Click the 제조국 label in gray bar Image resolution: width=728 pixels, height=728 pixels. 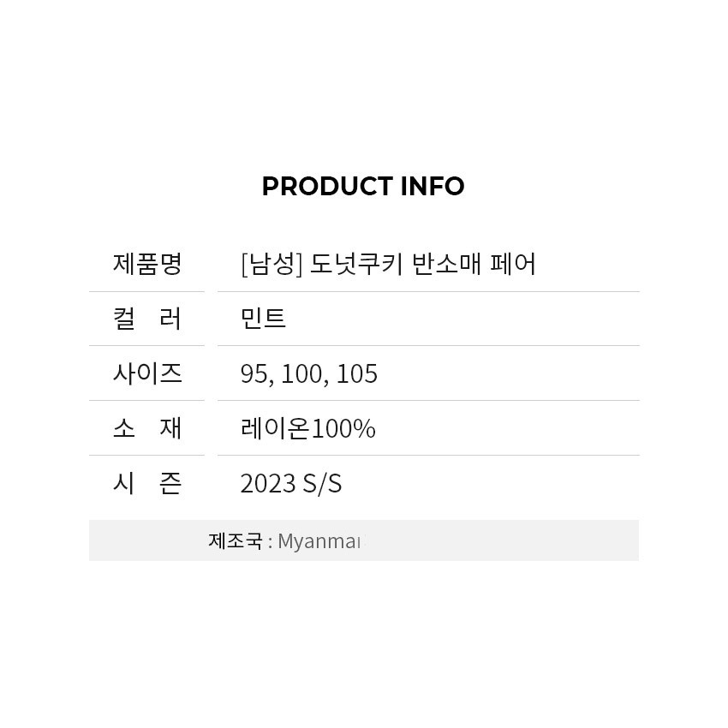(235, 540)
